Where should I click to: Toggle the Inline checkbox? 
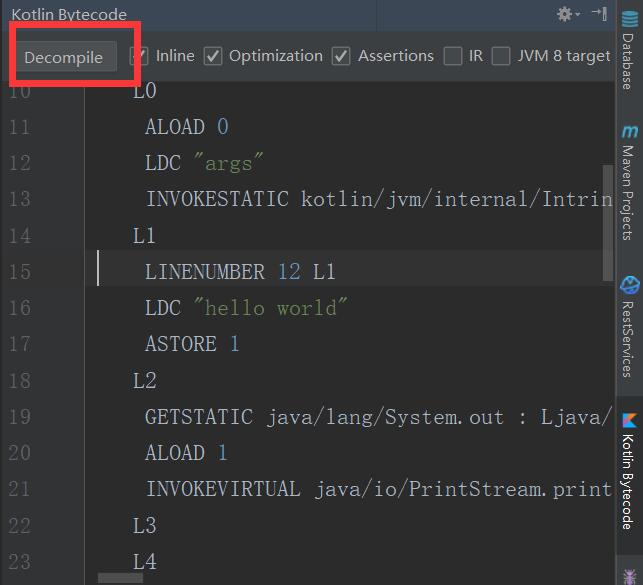pyautogui.click(x=139, y=56)
